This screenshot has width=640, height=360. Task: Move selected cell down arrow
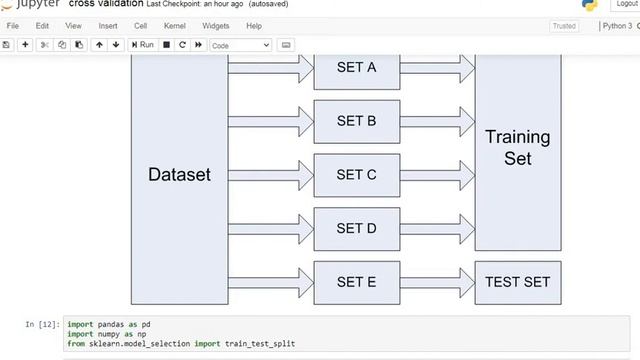pyautogui.click(x=116, y=45)
